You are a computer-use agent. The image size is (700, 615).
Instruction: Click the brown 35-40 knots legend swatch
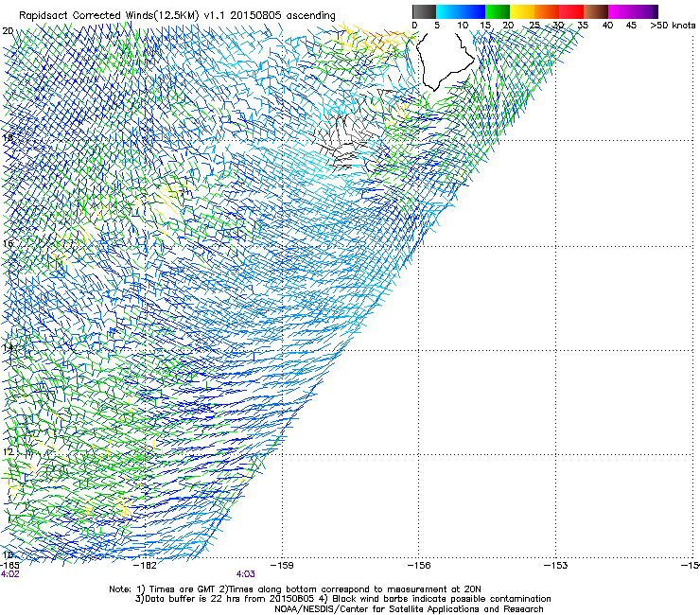point(596,11)
